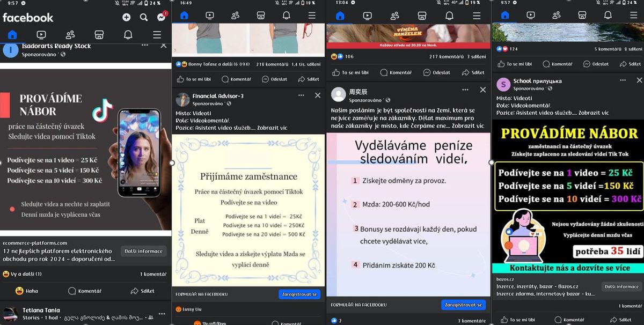644x325 pixels.
Task: Open search via magnifier icon near facebook logo
Action: point(144,17)
